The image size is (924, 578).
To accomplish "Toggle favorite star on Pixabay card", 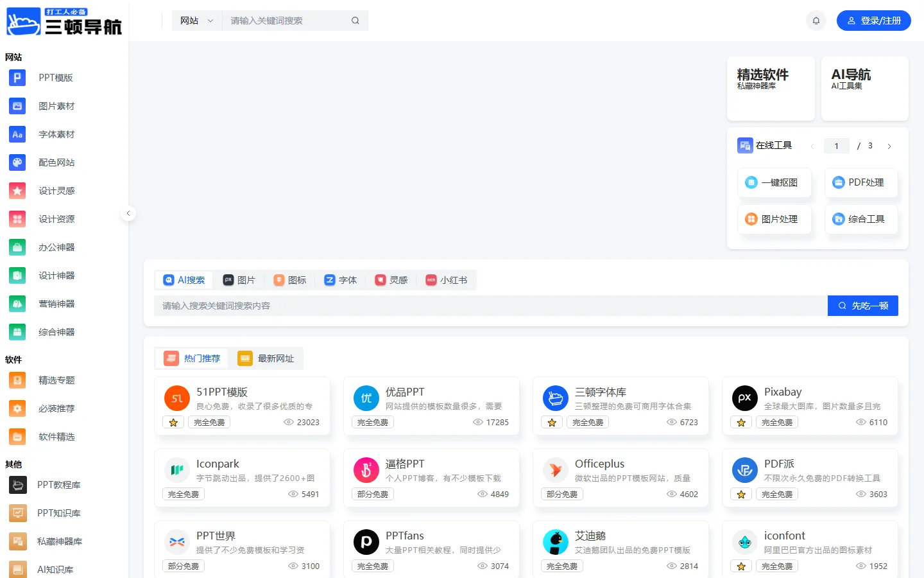I will click(x=741, y=423).
